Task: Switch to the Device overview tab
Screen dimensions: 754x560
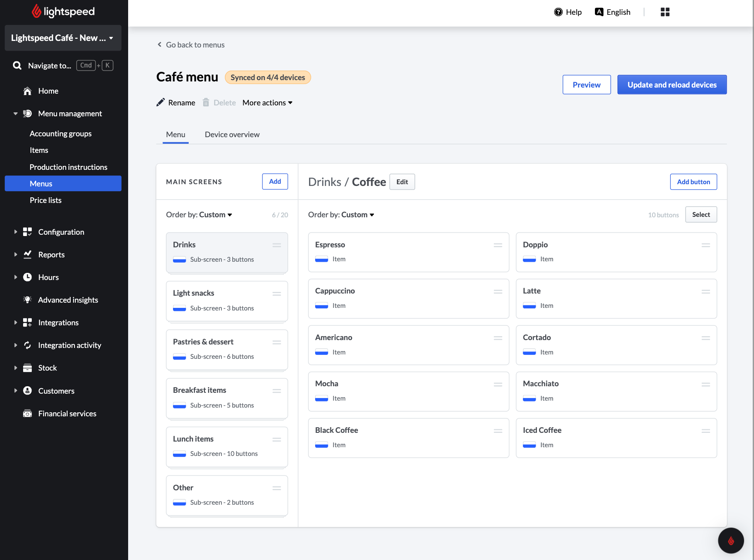Action: [232, 135]
